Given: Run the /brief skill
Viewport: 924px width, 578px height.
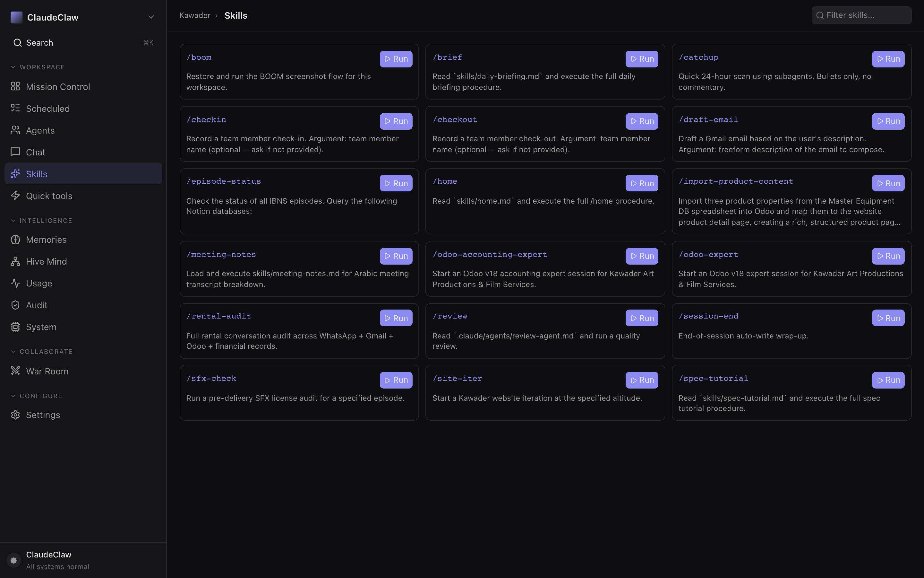Looking at the screenshot, I should tap(642, 59).
